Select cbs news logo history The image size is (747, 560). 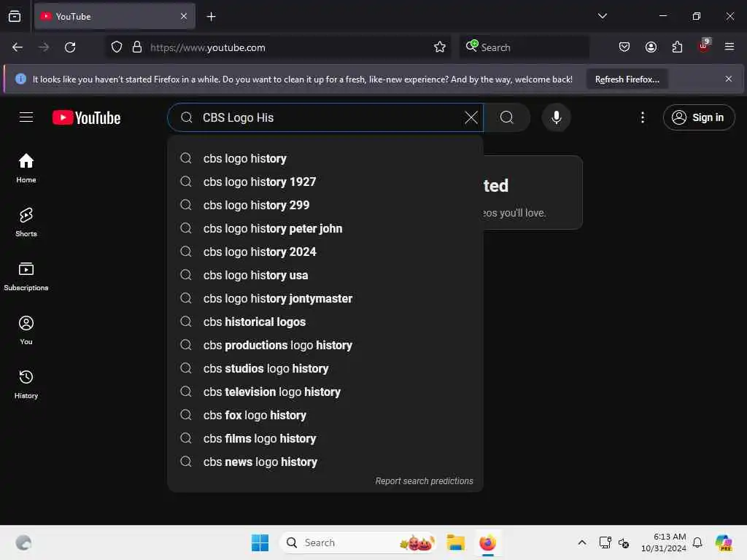(325, 462)
